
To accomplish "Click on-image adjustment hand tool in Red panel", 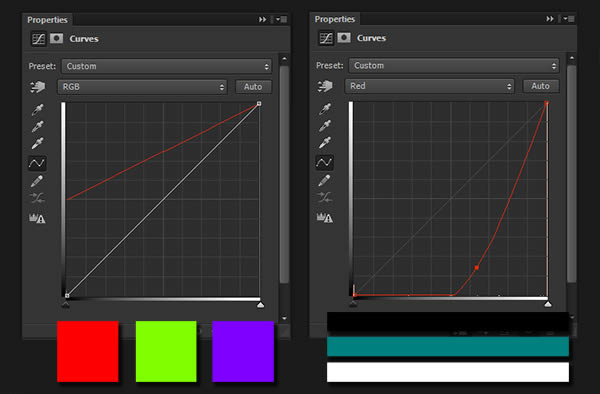I will coord(325,86).
